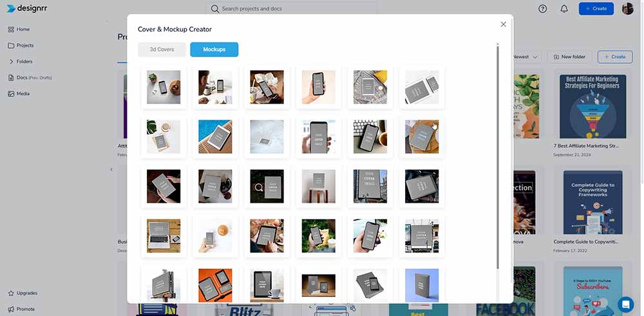
Task: Choose hand holding phone on peach background
Action: [x=319, y=87]
